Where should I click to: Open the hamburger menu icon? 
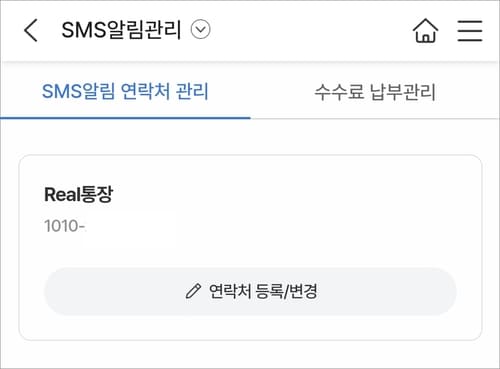[470, 30]
